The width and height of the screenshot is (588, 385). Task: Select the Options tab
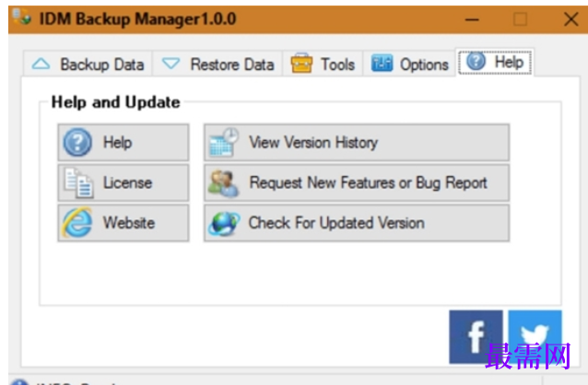tap(409, 64)
